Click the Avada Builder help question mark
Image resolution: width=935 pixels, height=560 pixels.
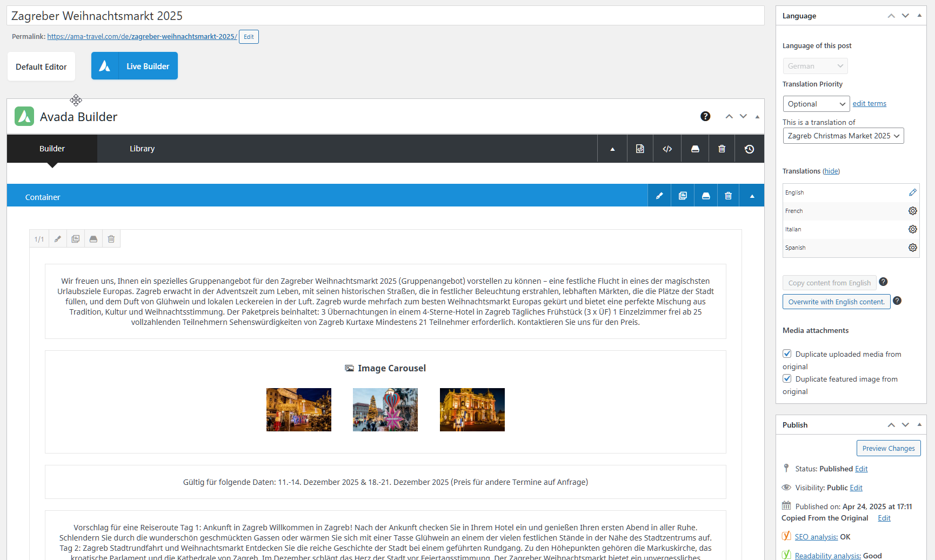(x=705, y=116)
